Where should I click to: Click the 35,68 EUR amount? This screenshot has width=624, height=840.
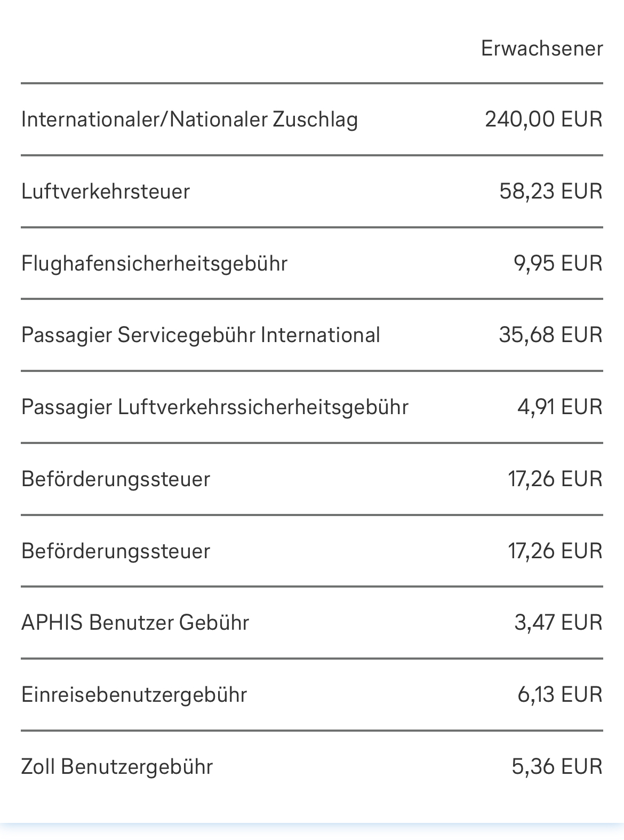(x=550, y=335)
